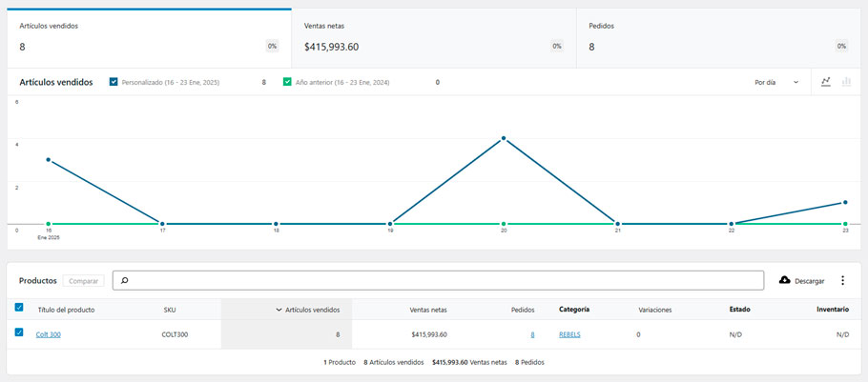
Task: Open the products table three-dot options menu
Action: click(x=842, y=281)
